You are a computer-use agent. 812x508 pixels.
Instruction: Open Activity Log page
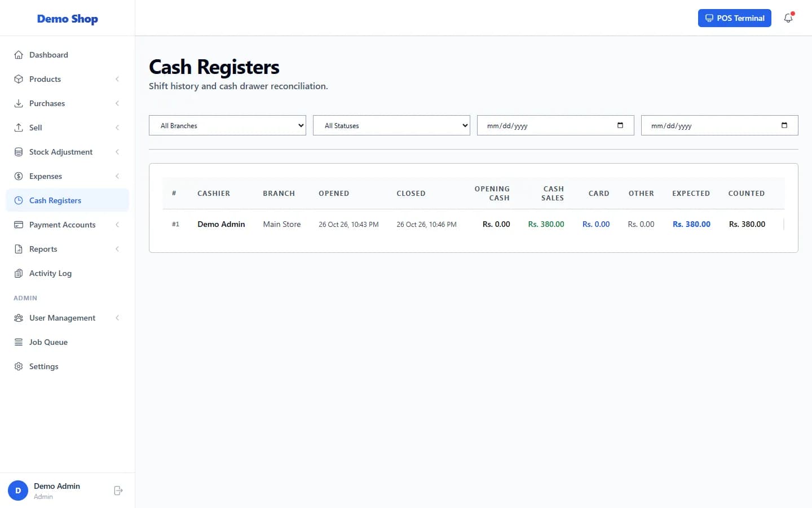pyautogui.click(x=68, y=273)
